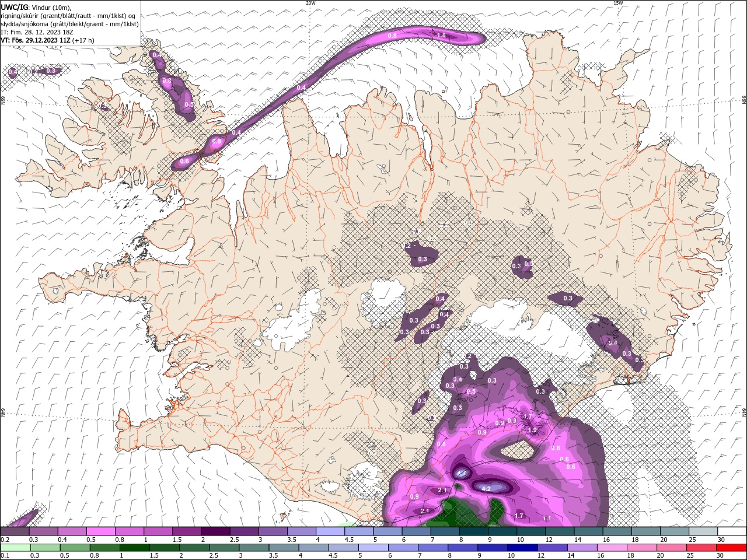Click the UWC/IG Vindur (10m) title text

coord(36,7)
